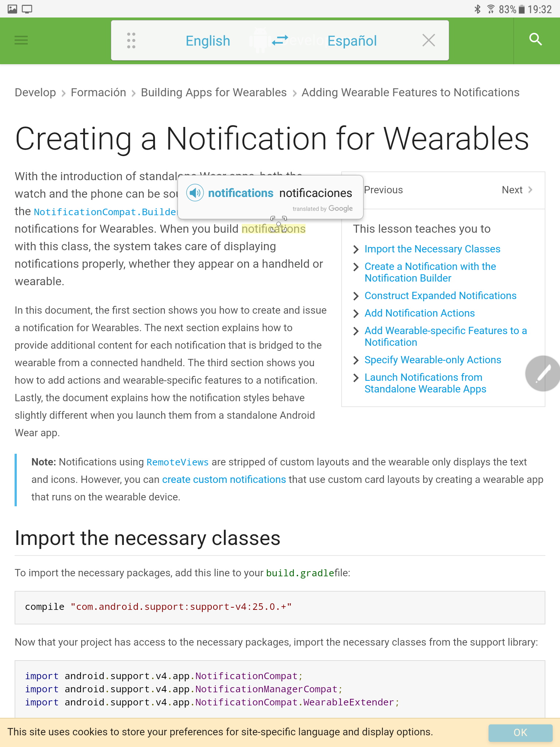
Task: Open Develop breadcrumb
Action: [x=35, y=93]
